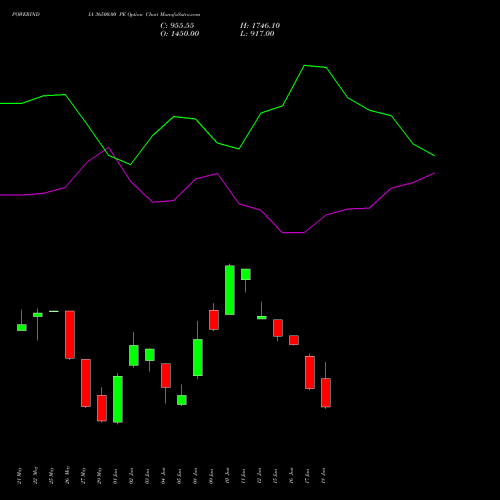500x500 pixels.
Task: Select the red candle above 27 May
Action: click(86, 383)
